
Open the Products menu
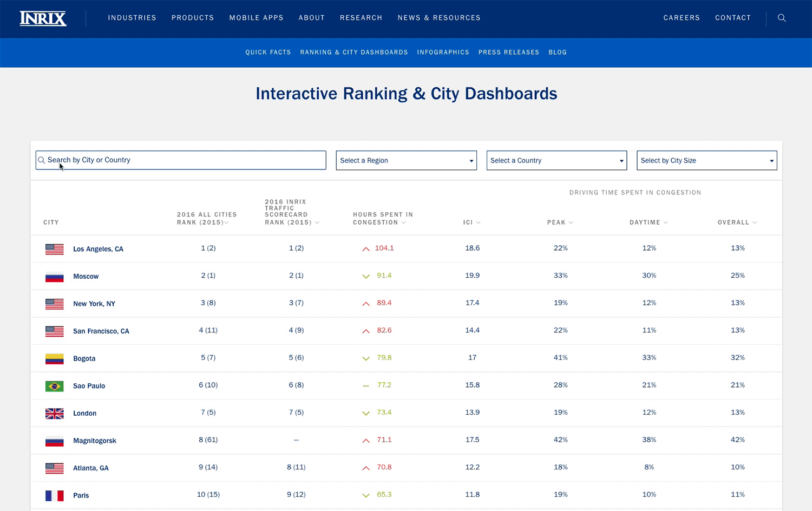(193, 18)
